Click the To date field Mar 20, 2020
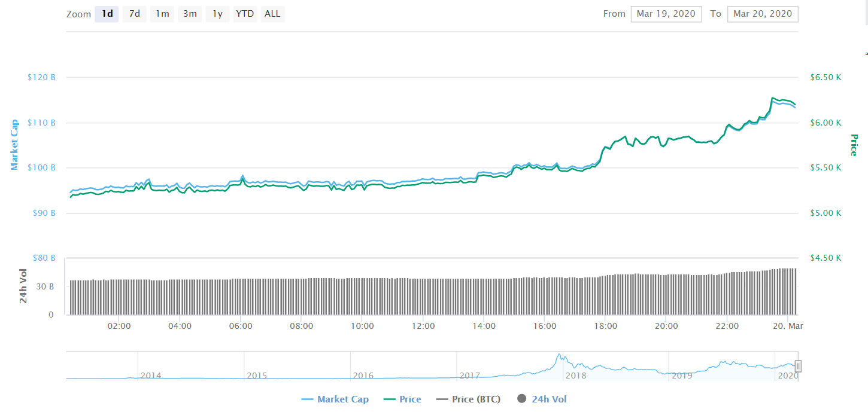 [x=763, y=14]
